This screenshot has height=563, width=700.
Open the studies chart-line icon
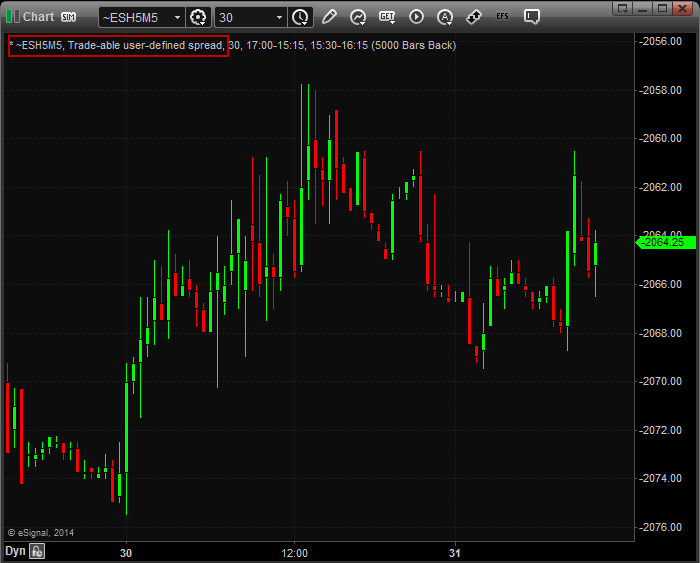tap(358, 17)
